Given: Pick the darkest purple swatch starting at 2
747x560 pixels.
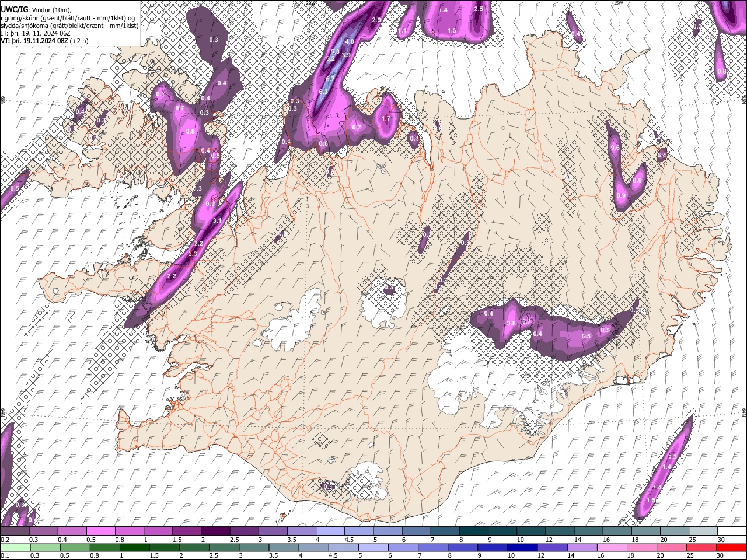Looking at the screenshot, I should [215, 531].
